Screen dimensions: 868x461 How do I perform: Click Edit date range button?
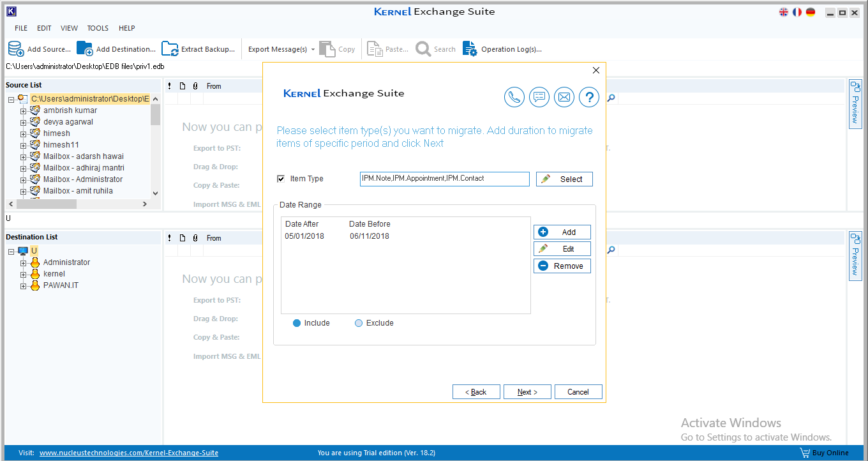click(x=562, y=249)
